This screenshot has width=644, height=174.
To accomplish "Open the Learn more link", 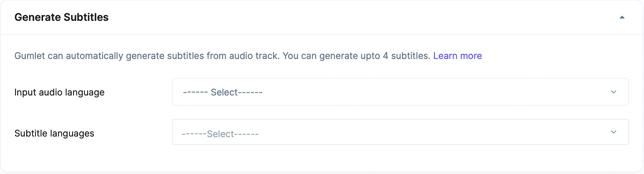I will 457,56.
